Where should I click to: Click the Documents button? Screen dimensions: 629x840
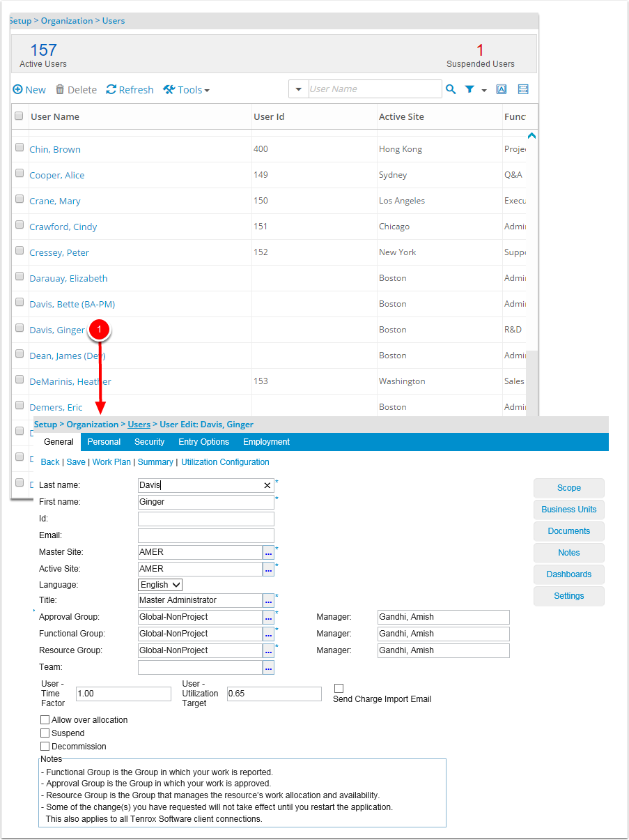tap(569, 531)
